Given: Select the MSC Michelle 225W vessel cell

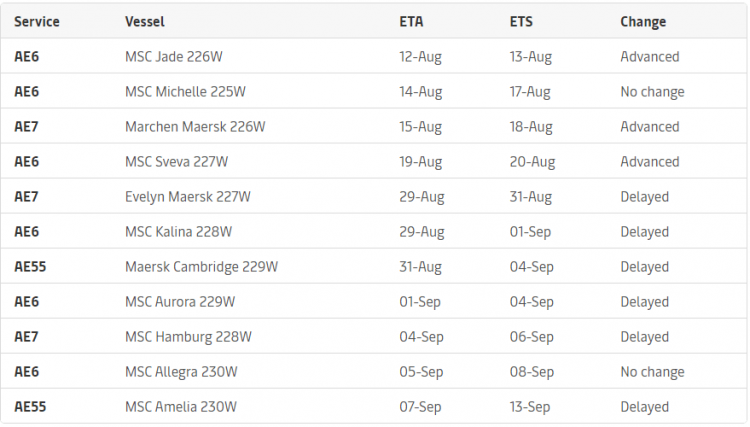Looking at the screenshot, I should coord(185,91).
